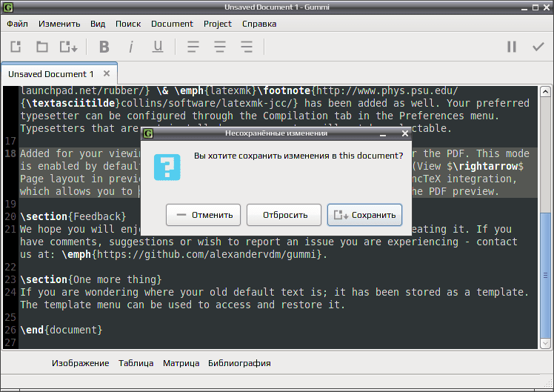Open the Изображение insert tool
This screenshot has height=392, width=554.
81,363
